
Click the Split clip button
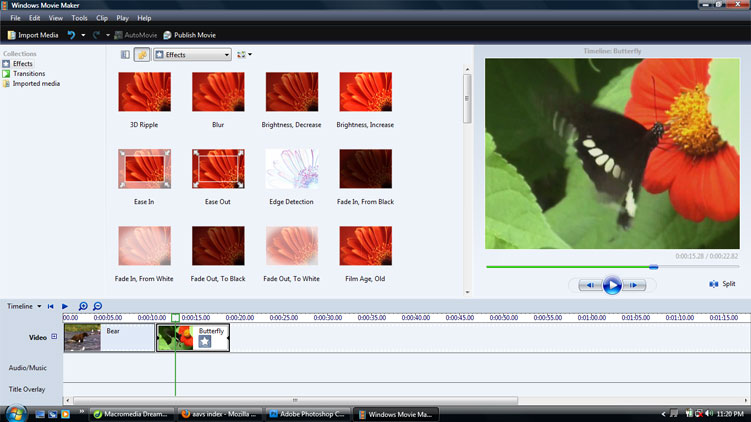(722, 284)
